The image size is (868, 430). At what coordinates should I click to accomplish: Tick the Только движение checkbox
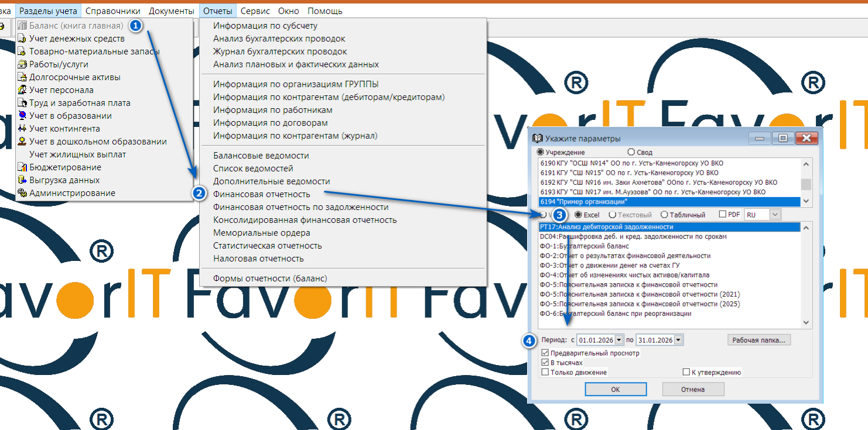click(x=545, y=372)
